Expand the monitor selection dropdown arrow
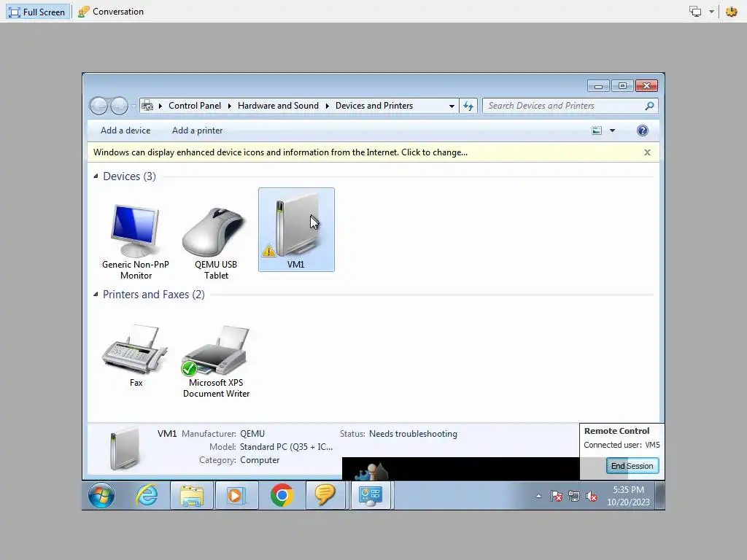The height and width of the screenshot is (560, 747). pyautogui.click(x=711, y=12)
